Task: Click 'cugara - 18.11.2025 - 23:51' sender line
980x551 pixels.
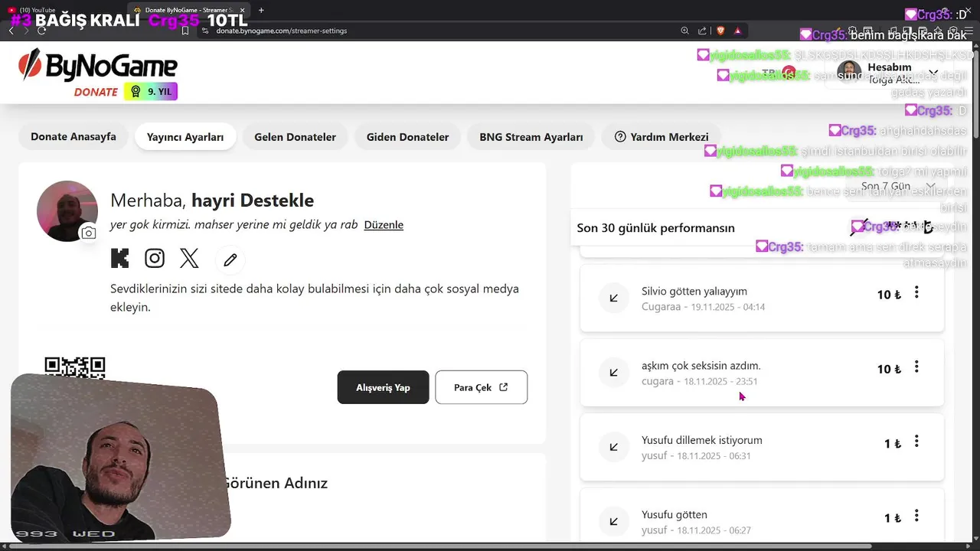Action: tap(700, 381)
